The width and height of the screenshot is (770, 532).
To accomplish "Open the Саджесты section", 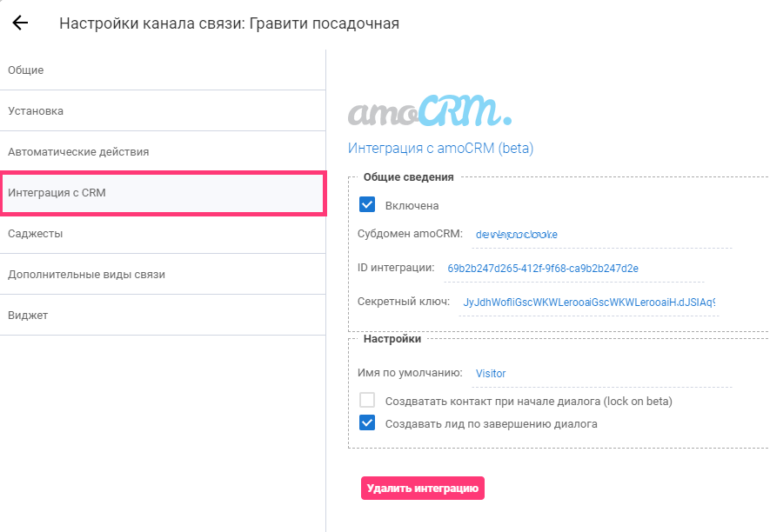I will pyautogui.click(x=36, y=233).
